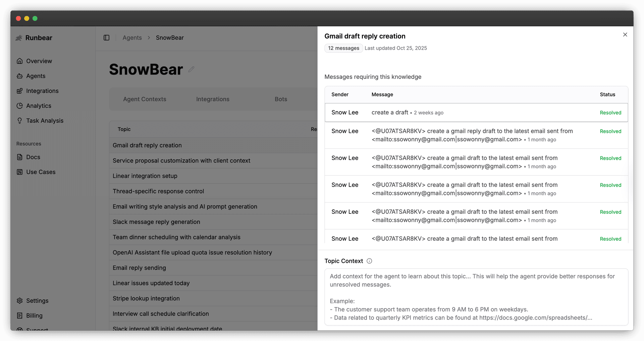
Task: Click the pencil icon beside SnowBear title
Action: (191, 69)
